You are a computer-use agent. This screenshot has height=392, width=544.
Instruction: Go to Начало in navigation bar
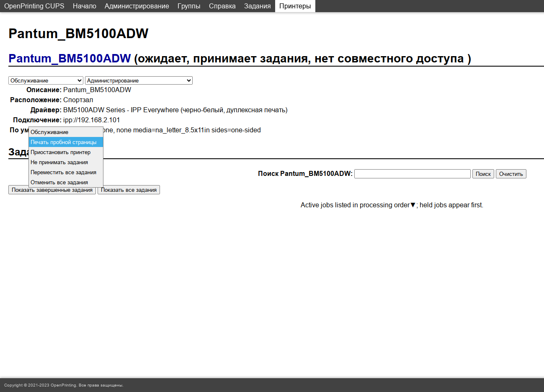84,6
